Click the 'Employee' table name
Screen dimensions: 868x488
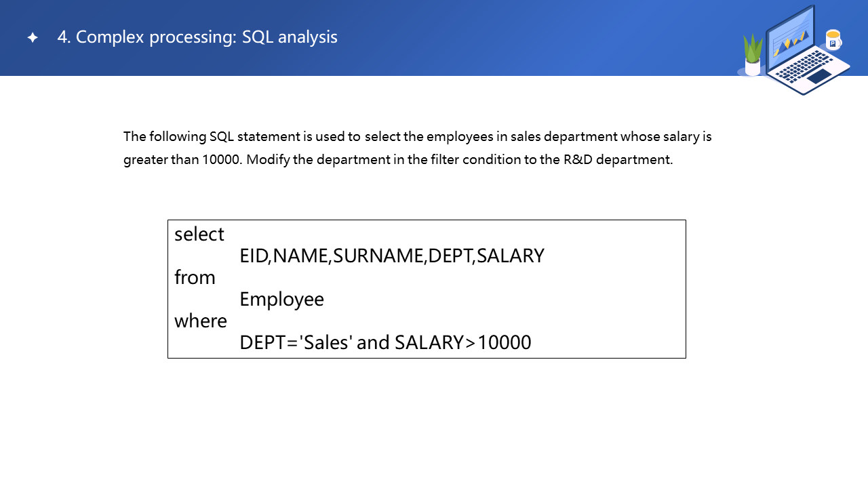pyautogui.click(x=281, y=300)
